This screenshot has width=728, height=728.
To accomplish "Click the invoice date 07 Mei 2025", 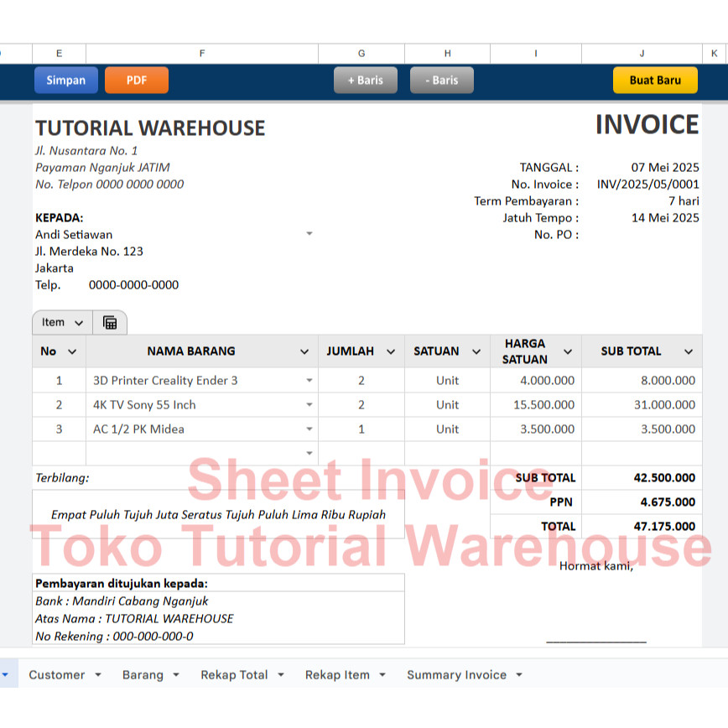I will (x=665, y=167).
